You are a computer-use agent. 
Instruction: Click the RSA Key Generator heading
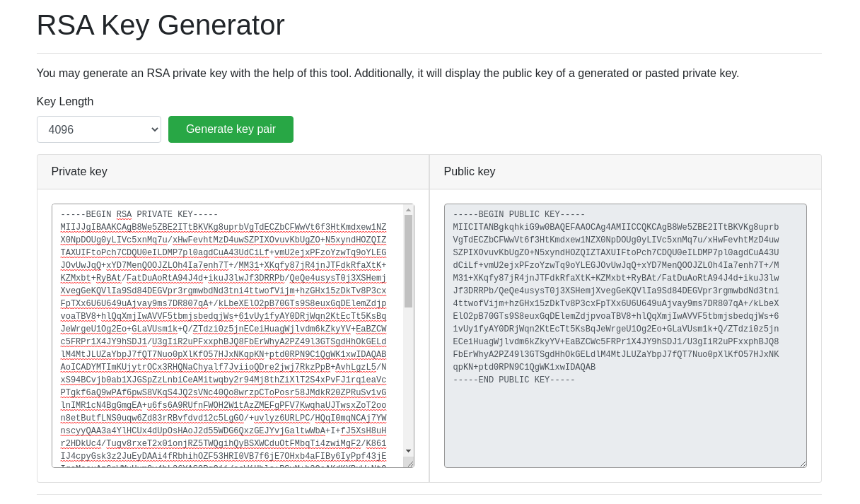tap(161, 25)
